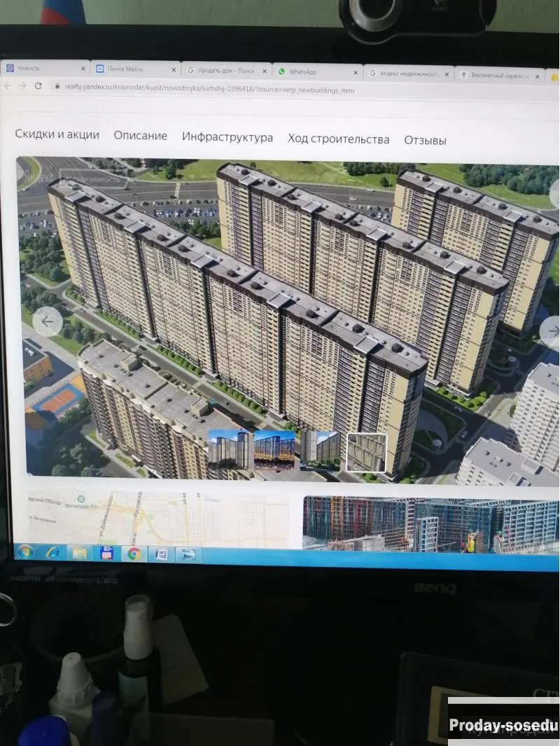Image resolution: width=560 pixels, height=746 pixels.
Task: Open the location map preview
Action: pos(157,519)
